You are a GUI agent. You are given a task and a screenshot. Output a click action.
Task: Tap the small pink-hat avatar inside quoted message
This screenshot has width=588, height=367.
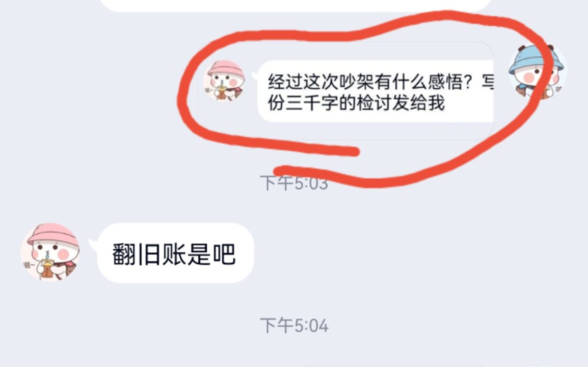[x=224, y=81]
